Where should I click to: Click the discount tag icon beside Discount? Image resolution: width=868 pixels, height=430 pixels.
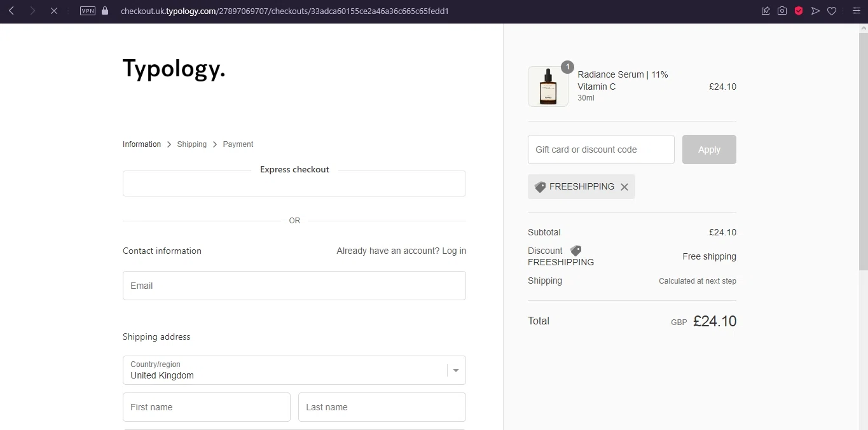pos(575,251)
